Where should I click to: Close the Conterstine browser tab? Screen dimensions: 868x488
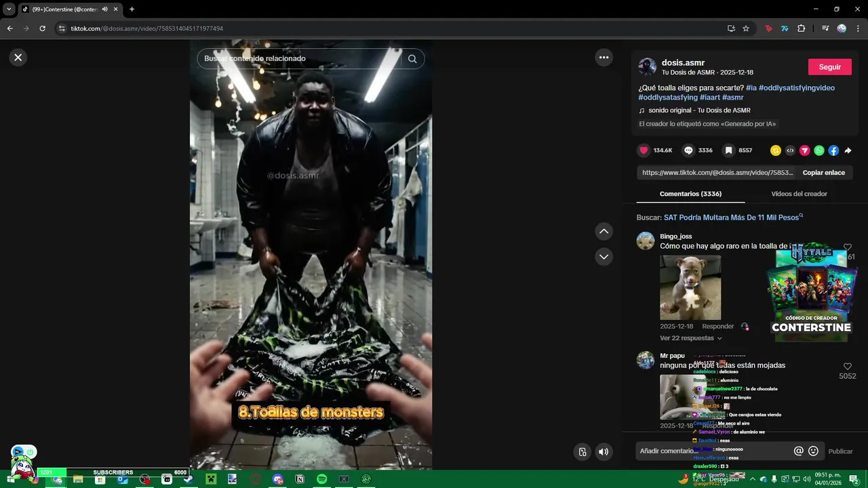coord(116,9)
